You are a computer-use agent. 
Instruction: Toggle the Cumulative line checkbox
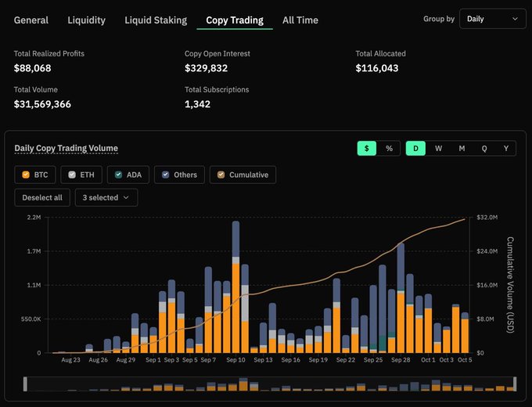coord(221,175)
